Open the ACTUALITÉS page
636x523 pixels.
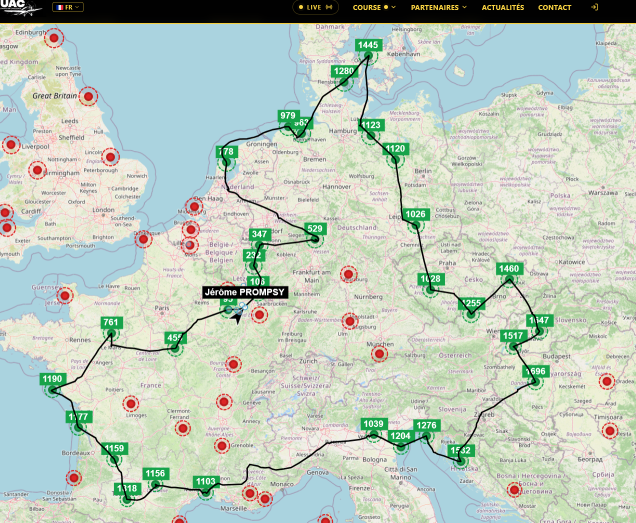click(503, 7)
